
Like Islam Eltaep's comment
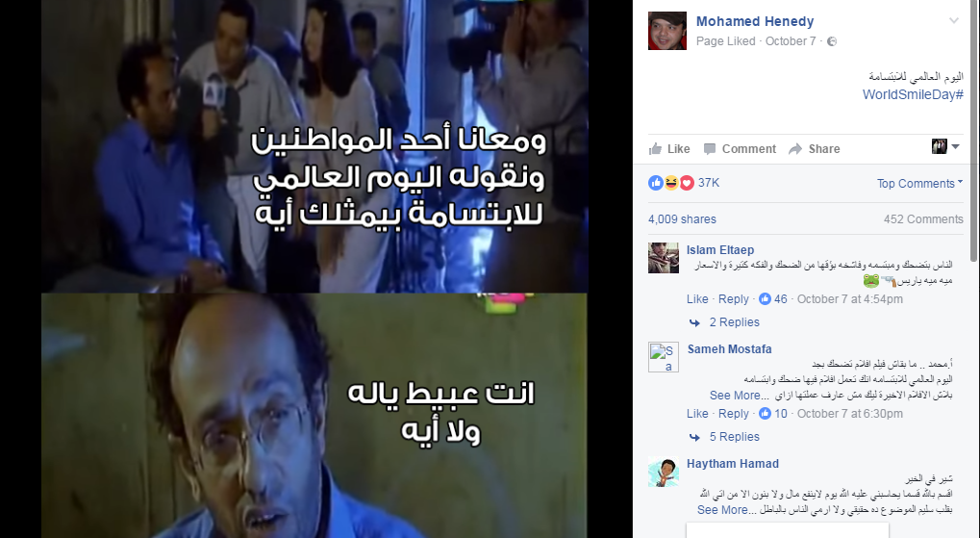pos(697,299)
